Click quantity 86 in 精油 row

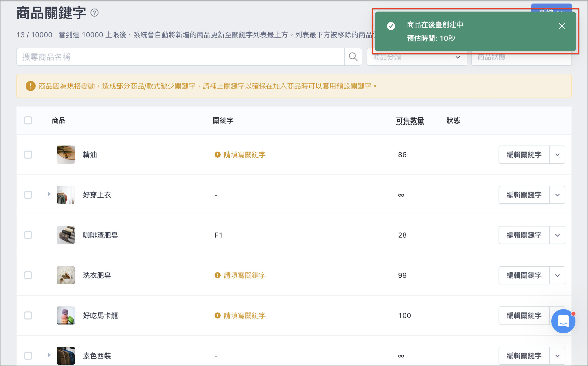click(x=402, y=155)
